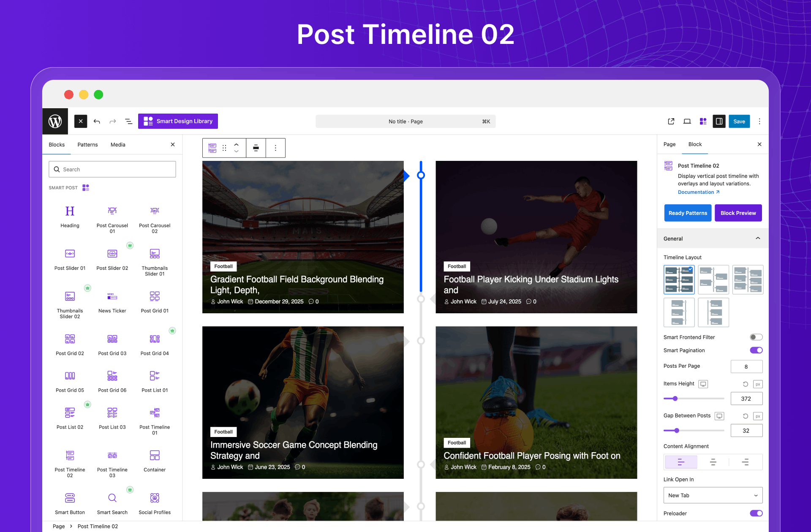Open block toolbar three-dot options menu
Image resolution: width=811 pixels, height=532 pixels.
tap(275, 148)
